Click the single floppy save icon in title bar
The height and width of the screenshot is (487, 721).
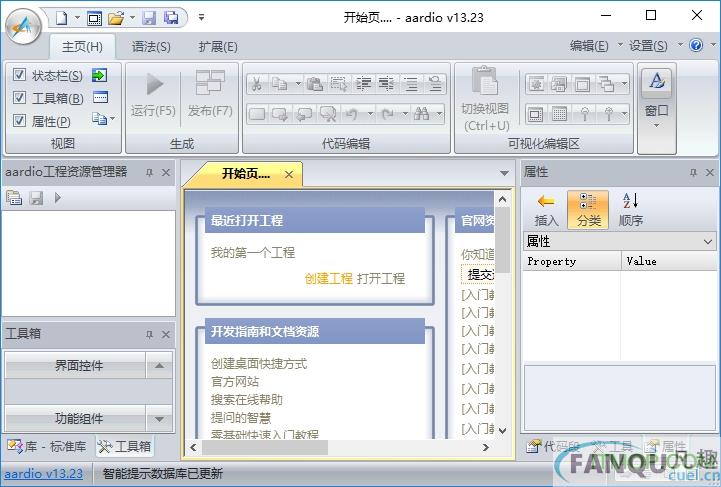coord(149,18)
